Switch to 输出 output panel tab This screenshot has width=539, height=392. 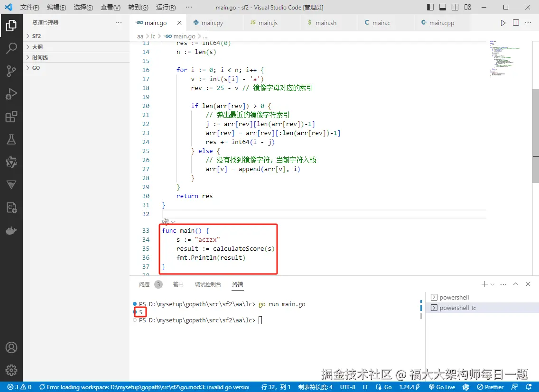[178, 284]
